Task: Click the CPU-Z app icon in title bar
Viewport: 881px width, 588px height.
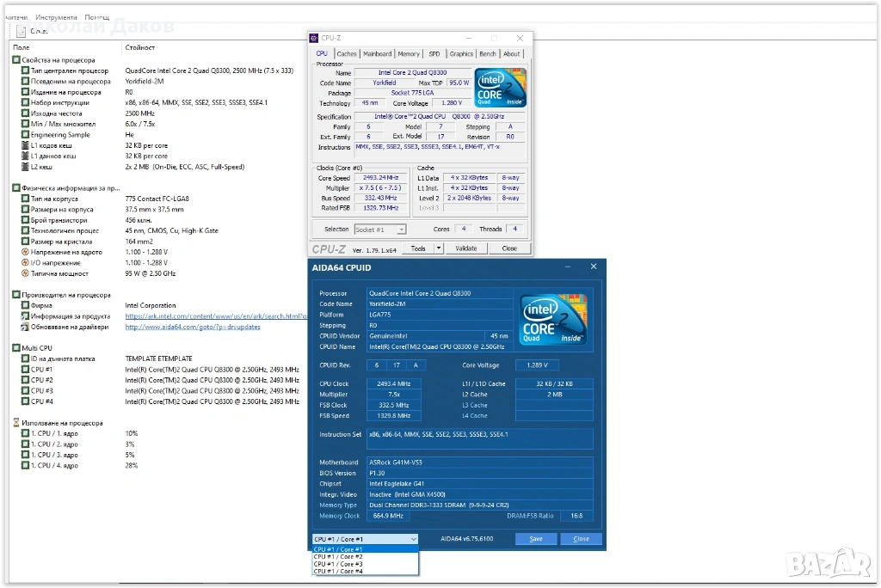Action: point(316,39)
